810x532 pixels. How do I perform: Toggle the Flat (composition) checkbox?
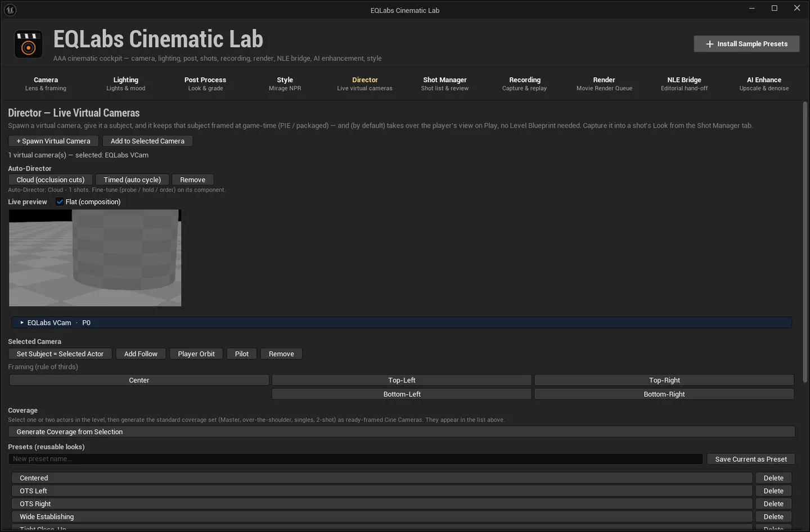(x=60, y=202)
